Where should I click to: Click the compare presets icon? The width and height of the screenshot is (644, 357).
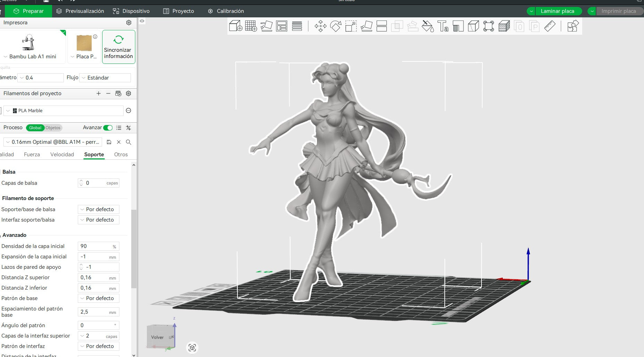[128, 128]
